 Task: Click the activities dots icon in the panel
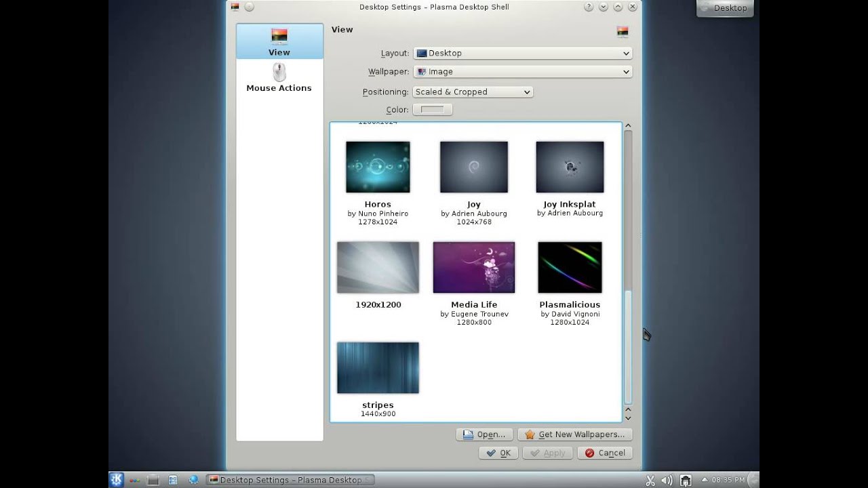tap(135, 480)
